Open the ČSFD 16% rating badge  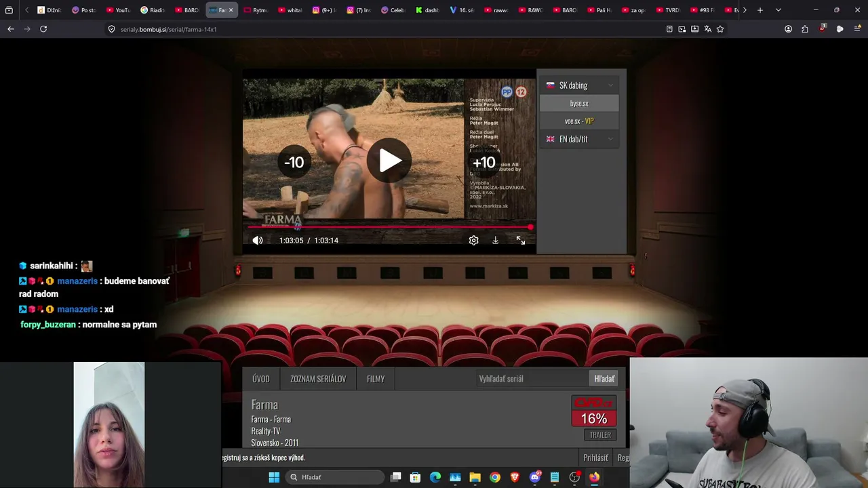pyautogui.click(x=594, y=412)
